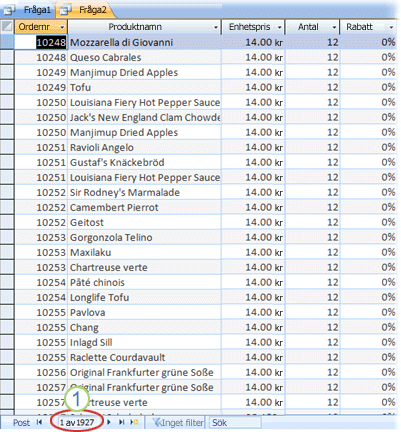Viewport: 401px width, 432px height.
Task: Click the select-all corner box of datasheet
Action: click(7, 27)
